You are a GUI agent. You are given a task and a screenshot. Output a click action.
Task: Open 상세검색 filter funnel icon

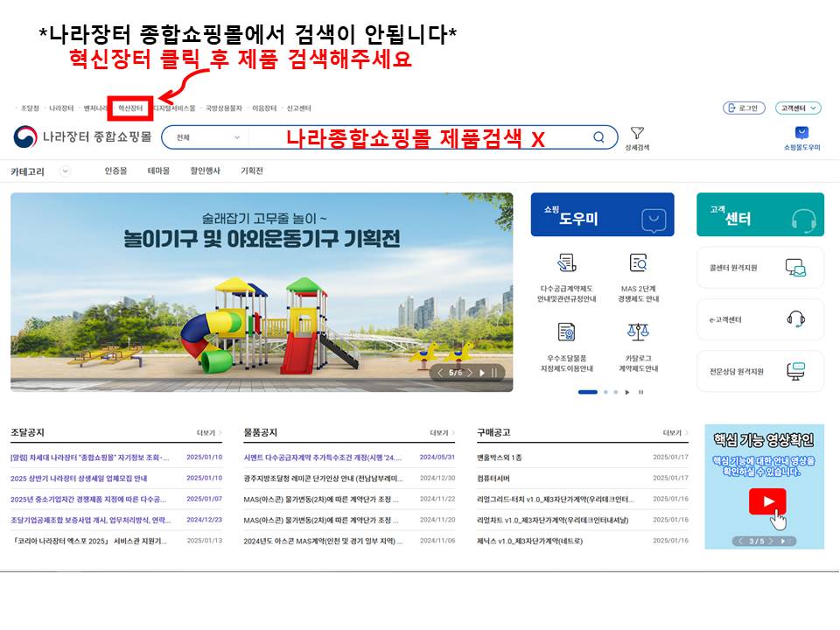coord(637,133)
